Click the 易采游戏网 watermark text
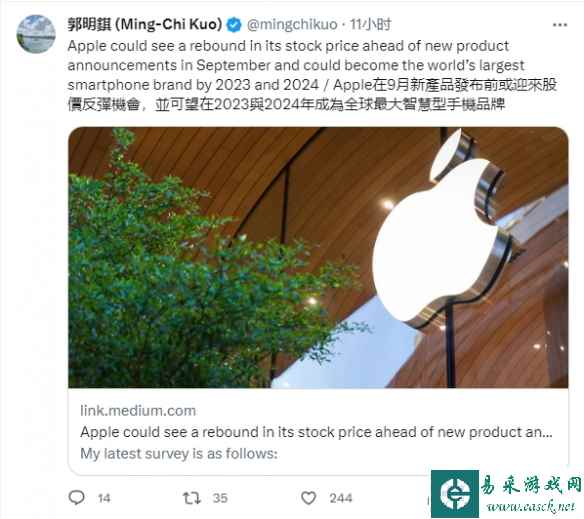Image resolution: width=584 pixels, height=519 pixels. 531,485
